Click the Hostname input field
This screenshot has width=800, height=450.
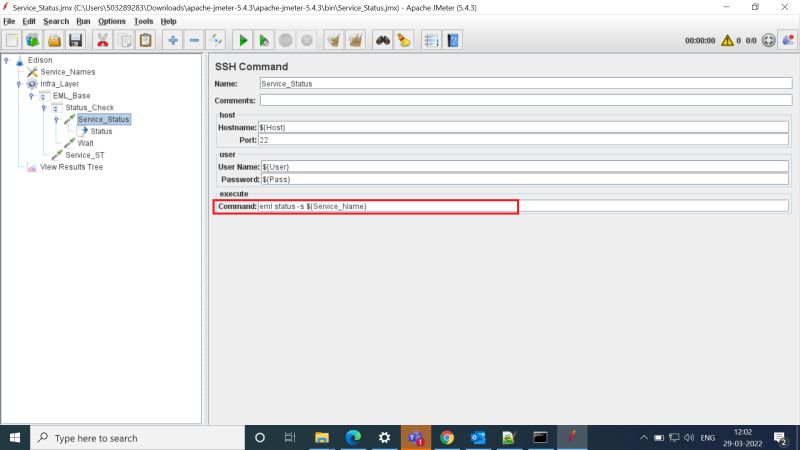point(523,128)
